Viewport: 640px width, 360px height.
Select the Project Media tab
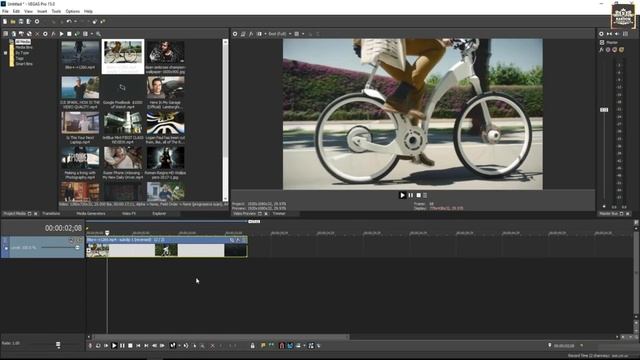tap(15, 213)
